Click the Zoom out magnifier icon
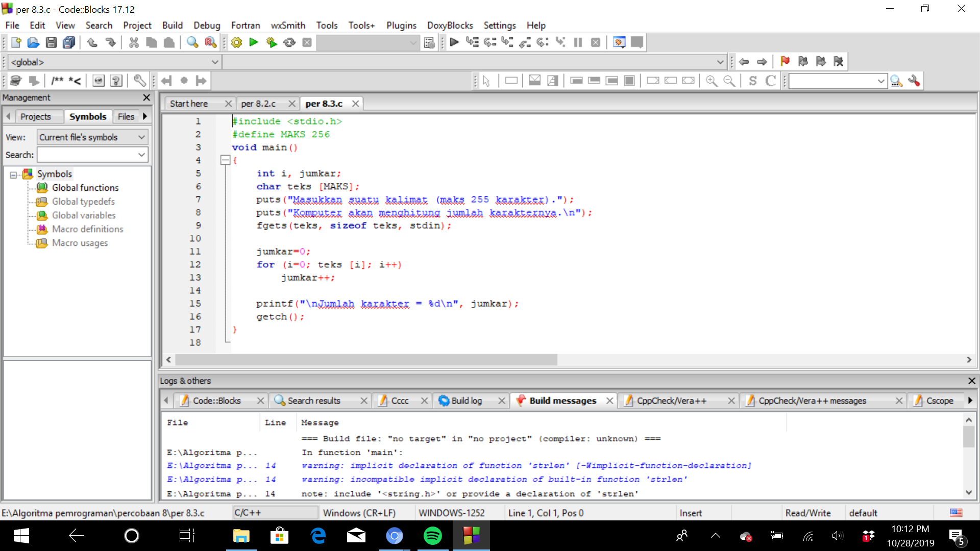The image size is (980, 551). click(x=729, y=81)
